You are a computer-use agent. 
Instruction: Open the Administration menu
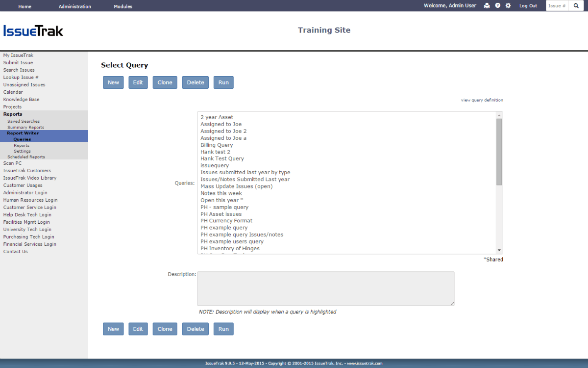pyautogui.click(x=75, y=6)
